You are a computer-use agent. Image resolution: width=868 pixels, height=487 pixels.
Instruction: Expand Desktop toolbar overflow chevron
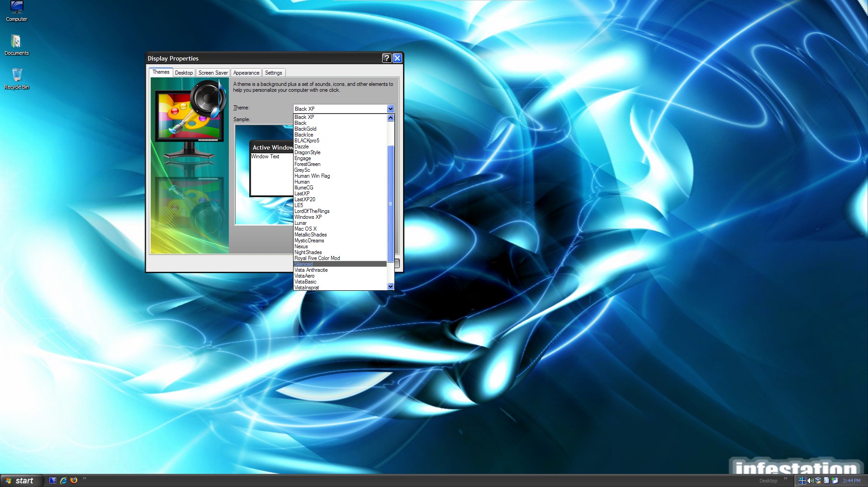click(x=785, y=478)
